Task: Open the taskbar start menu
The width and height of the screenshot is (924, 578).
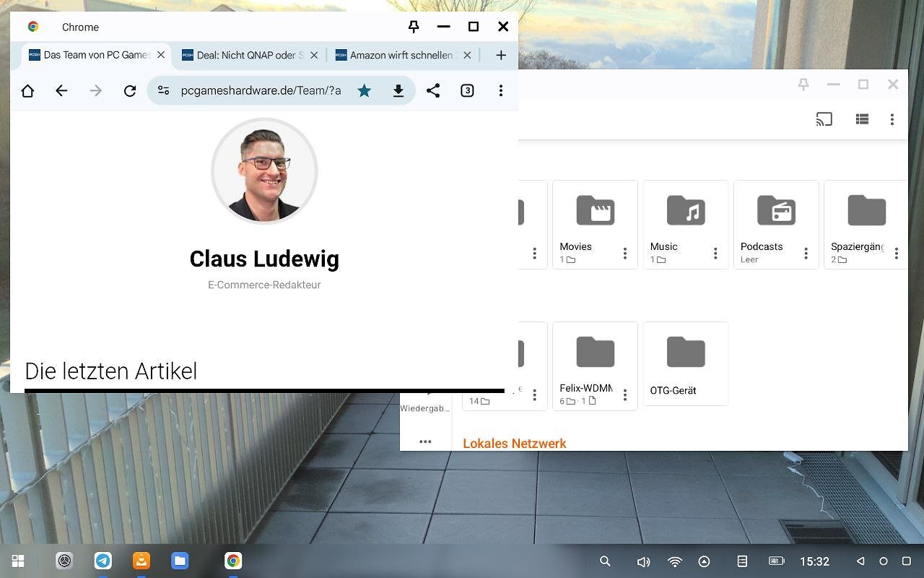Action: [x=18, y=561]
